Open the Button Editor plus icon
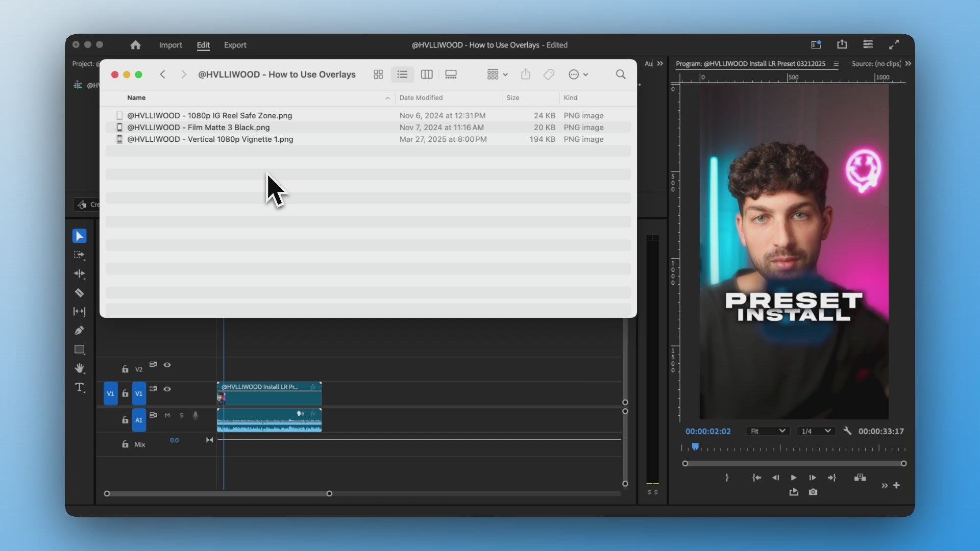The width and height of the screenshot is (980, 551). tap(896, 485)
